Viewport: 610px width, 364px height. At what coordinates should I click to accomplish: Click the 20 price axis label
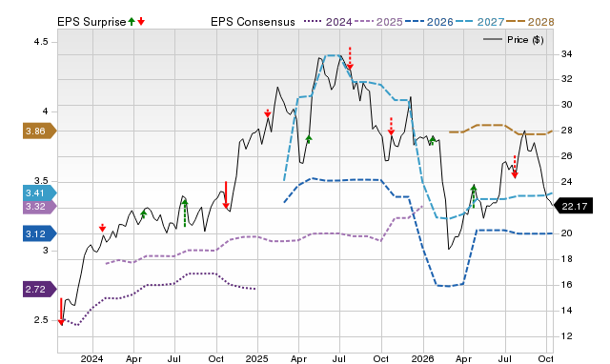tap(566, 233)
